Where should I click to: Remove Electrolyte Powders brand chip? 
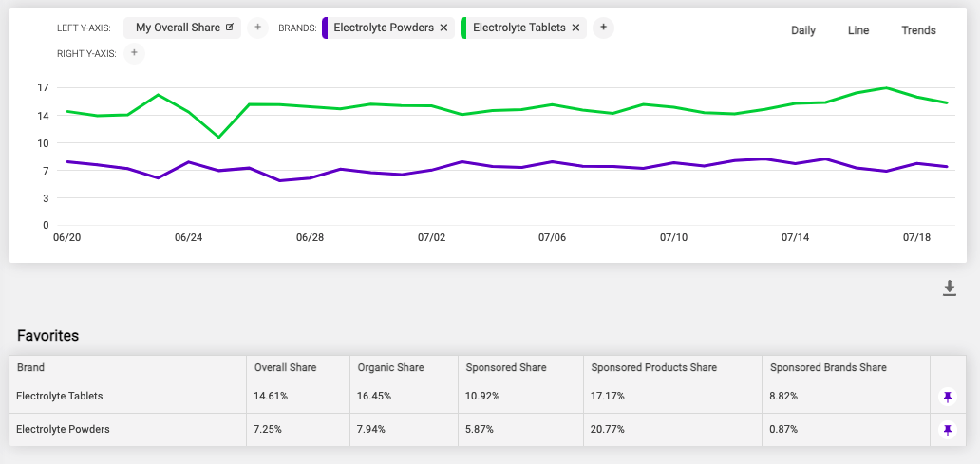[x=443, y=28]
